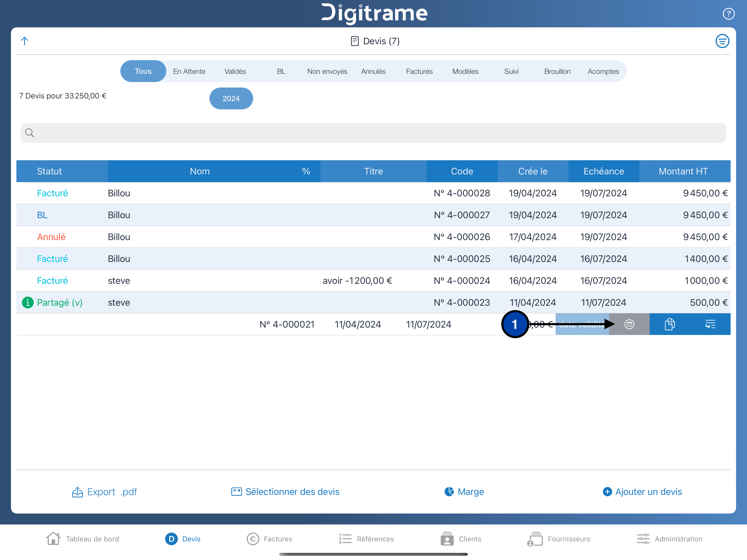Switch to En Attente filter
This screenshot has height=560, width=747.
189,71
